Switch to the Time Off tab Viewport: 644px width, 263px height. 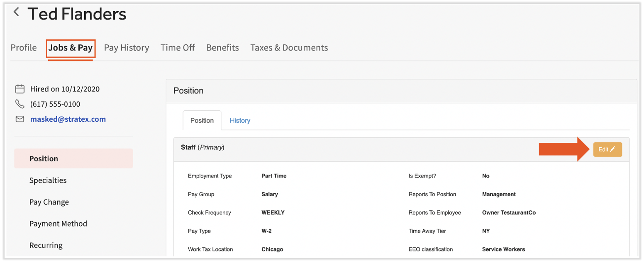pyautogui.click(x=178, y=48)
